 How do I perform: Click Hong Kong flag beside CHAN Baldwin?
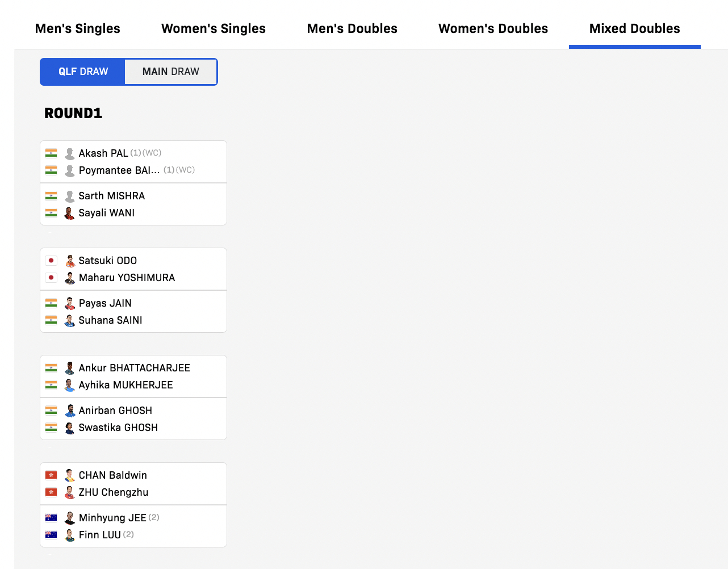pyautogui.click(x=51, y=475)
